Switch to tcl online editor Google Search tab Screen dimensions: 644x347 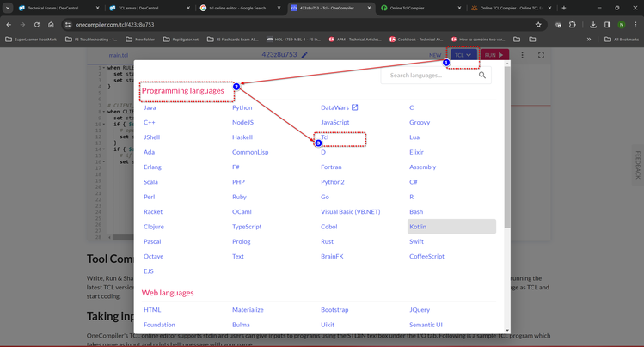[237, 8]
